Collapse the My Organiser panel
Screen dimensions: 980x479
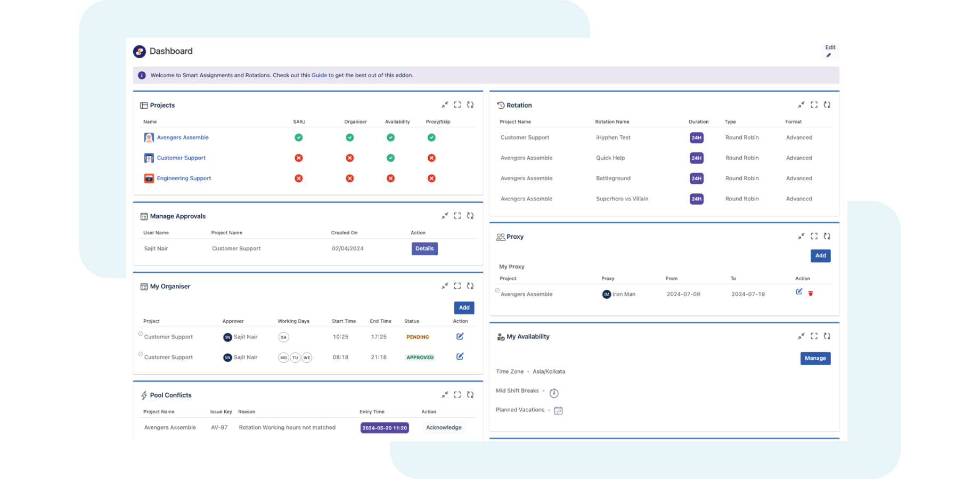445,286
